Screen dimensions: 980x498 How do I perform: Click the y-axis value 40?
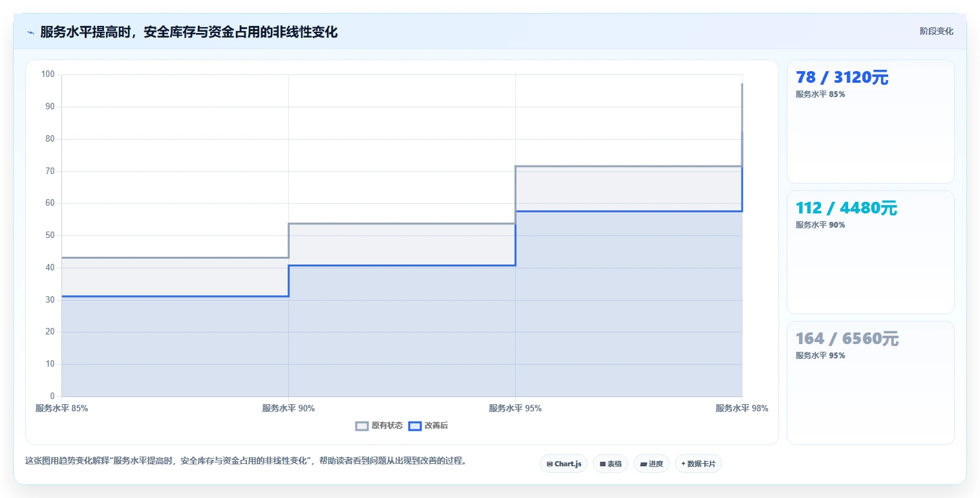[50, 268]
